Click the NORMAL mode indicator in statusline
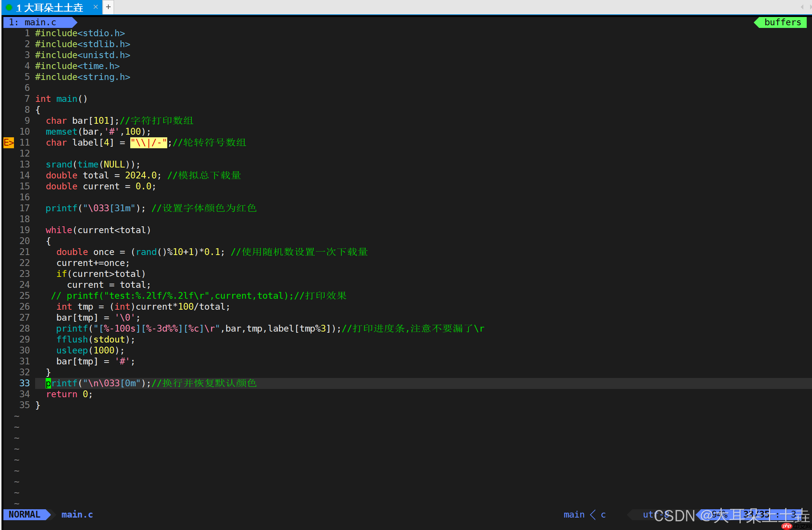 [24, 514]
